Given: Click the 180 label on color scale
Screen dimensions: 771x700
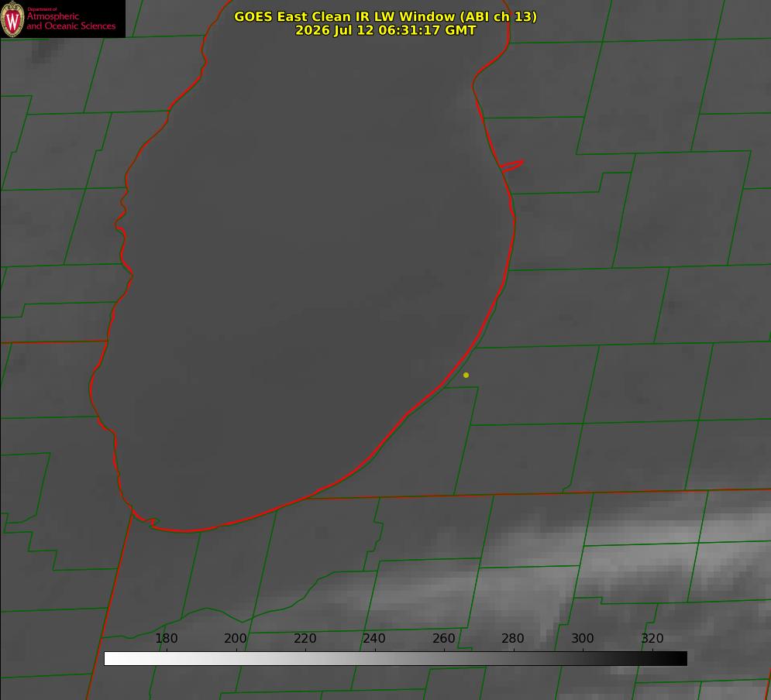Looking at the screenshot, I should [x=166, y=639].
